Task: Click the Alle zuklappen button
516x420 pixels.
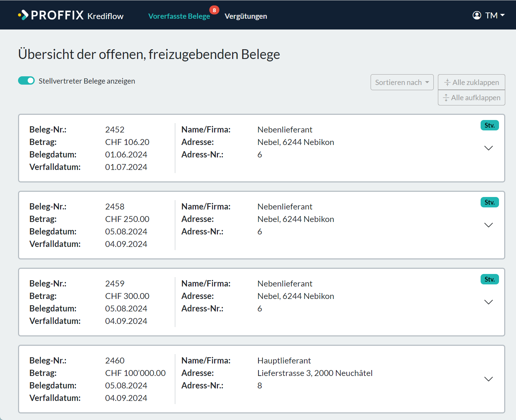Action: (471, 82)
